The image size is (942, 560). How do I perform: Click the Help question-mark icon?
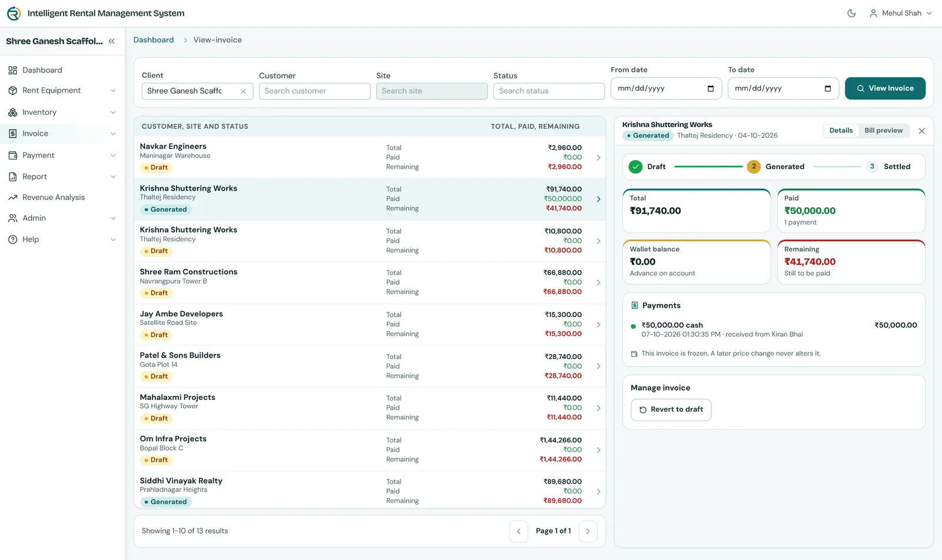[13, 239]
